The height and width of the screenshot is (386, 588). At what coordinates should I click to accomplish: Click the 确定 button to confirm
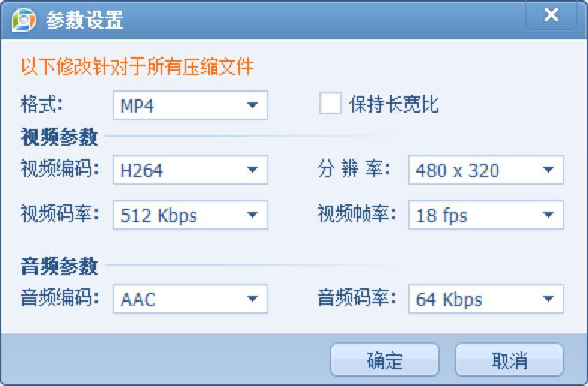coord(385,360)
